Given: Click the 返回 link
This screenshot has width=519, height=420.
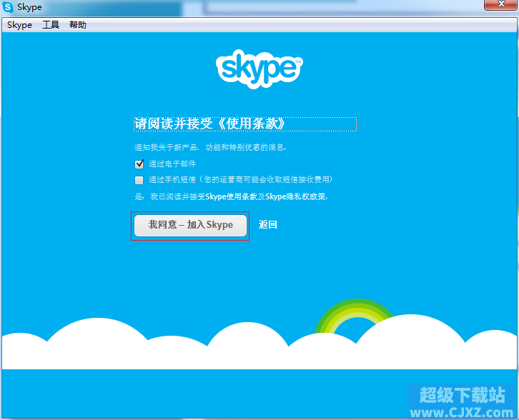Looking at the screenshot, I should 268,224.
